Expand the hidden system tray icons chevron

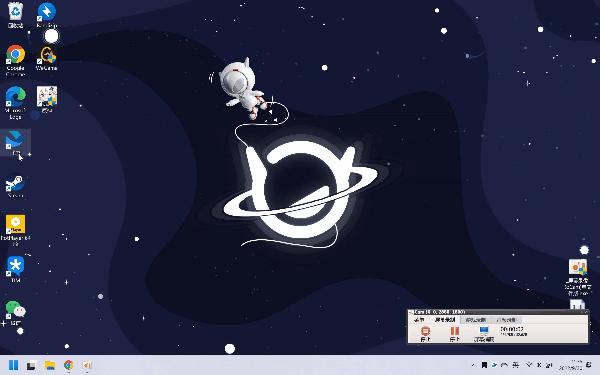pyautogui.click(x=473, y=365)
